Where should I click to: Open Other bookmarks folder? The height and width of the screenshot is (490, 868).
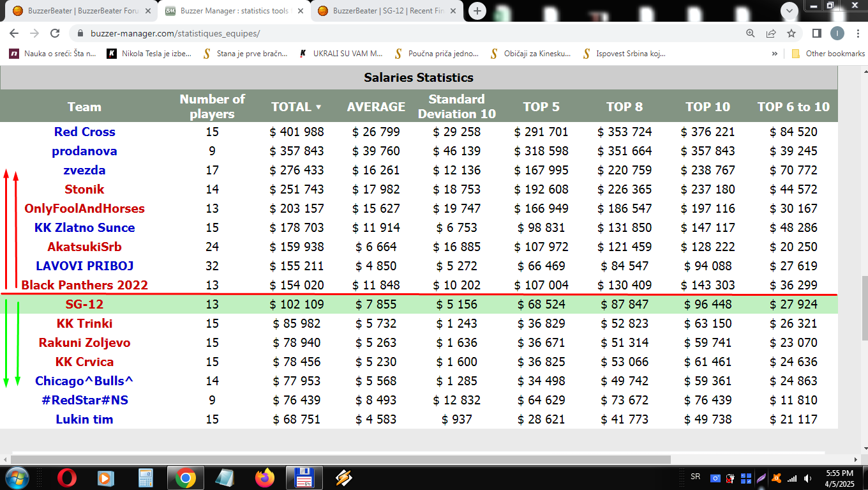pyautogui.click(x=828, y=54)
